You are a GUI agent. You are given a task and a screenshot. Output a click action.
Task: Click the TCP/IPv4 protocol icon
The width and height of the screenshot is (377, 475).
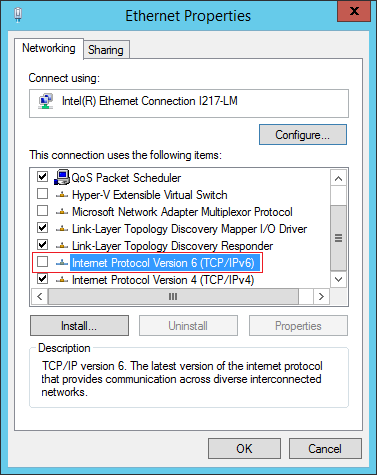click(x=62, y=280)
